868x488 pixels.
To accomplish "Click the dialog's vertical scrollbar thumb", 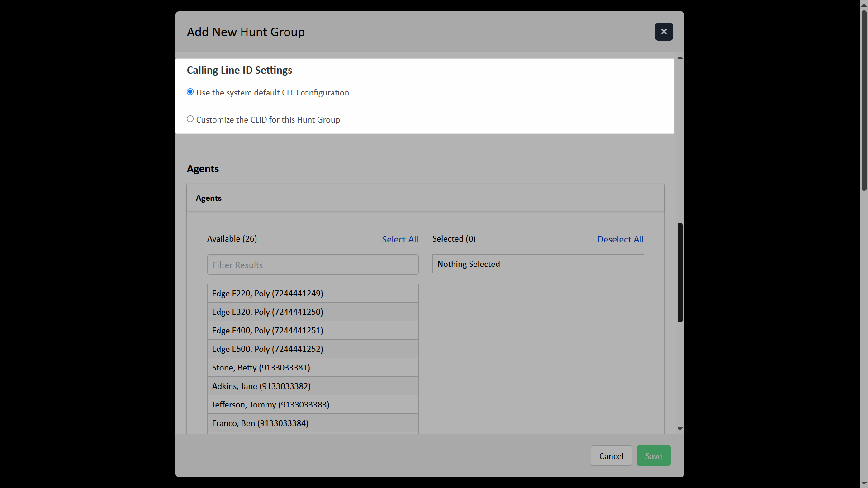I will coord(680,272).
